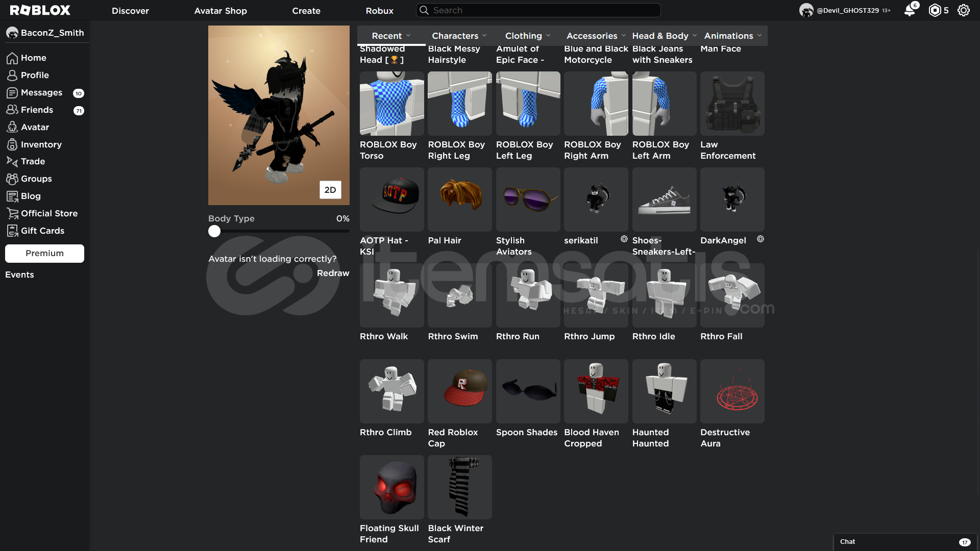Click the gear icon on DarkAngel
The image size is (980, 551).
pyautogui.click(x=760, y=239)
